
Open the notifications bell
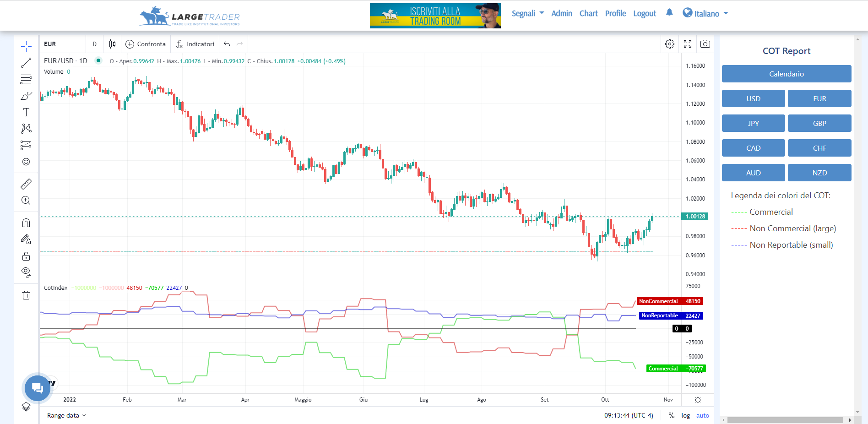click(669, 12)
